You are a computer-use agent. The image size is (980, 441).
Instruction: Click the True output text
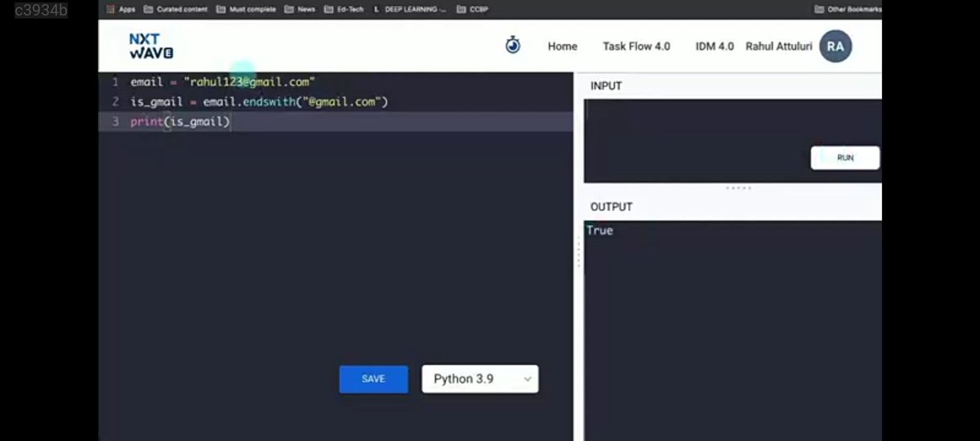(599, 230)
